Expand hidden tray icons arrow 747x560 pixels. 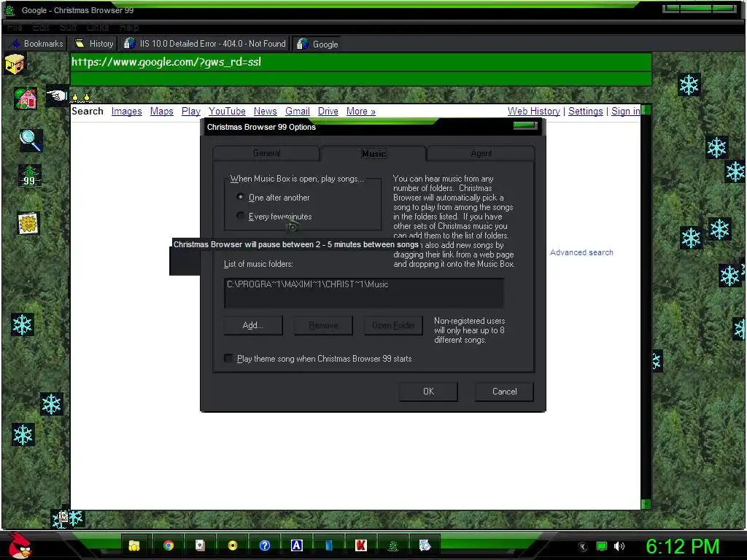point(583,546)
